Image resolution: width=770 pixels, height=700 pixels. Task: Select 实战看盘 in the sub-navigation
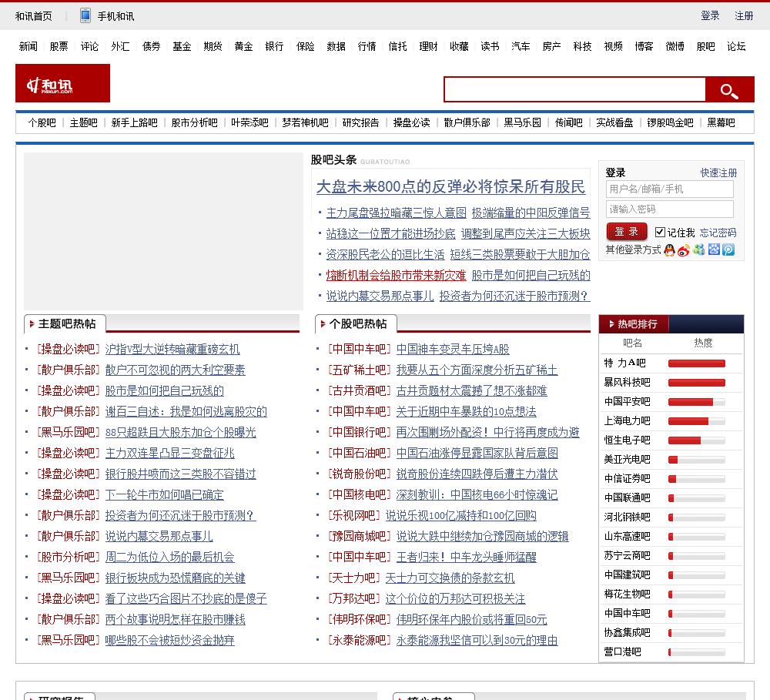(614, 122)
